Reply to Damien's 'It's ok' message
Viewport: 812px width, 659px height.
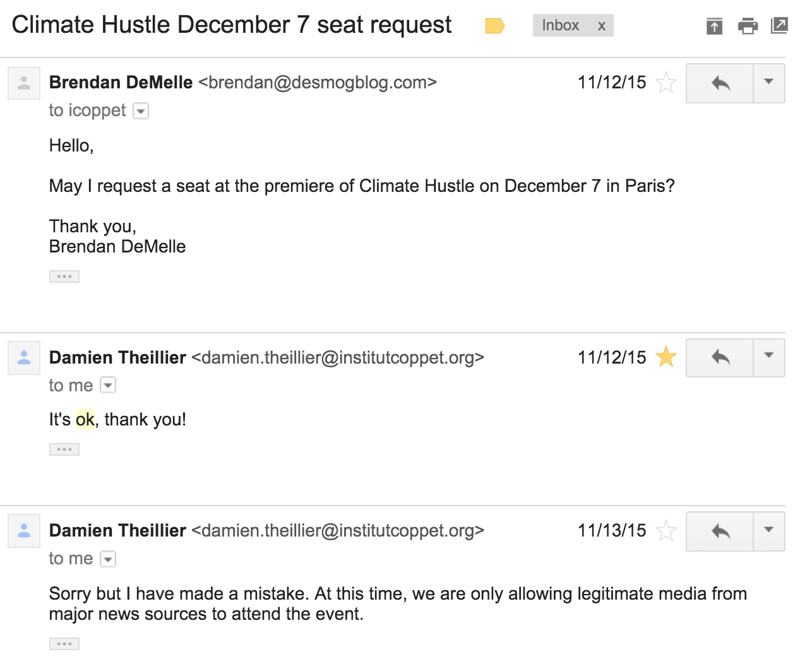(x=720, y=357)
